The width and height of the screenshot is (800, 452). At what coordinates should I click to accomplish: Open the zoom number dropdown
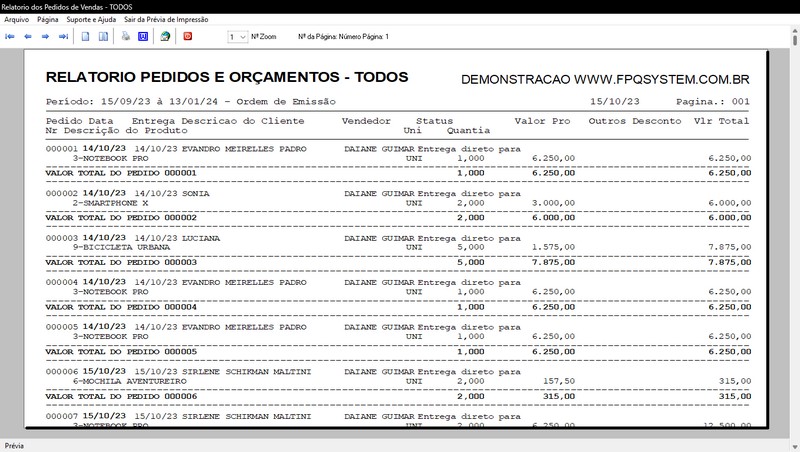tap(237, 37)
